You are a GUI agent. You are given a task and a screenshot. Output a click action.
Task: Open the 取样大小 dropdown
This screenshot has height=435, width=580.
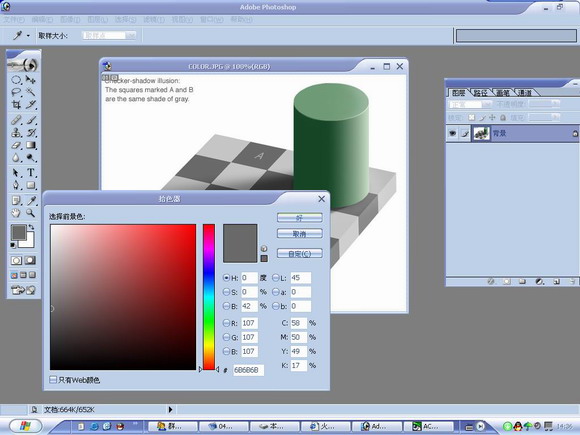point(109,36)
